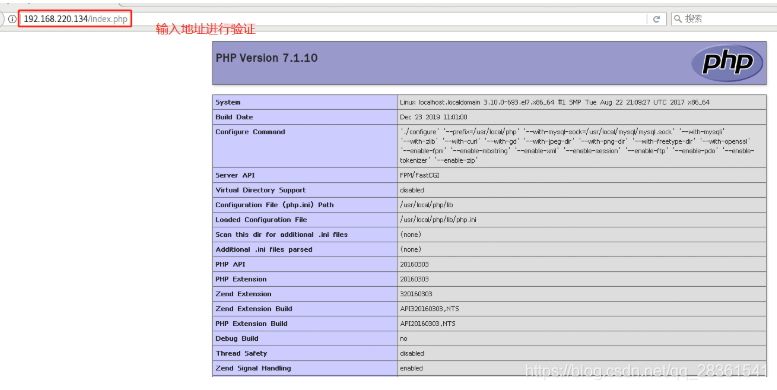Select the API20160303,NTS value
This screenshot has height=390, width=777.
[427, 324]
